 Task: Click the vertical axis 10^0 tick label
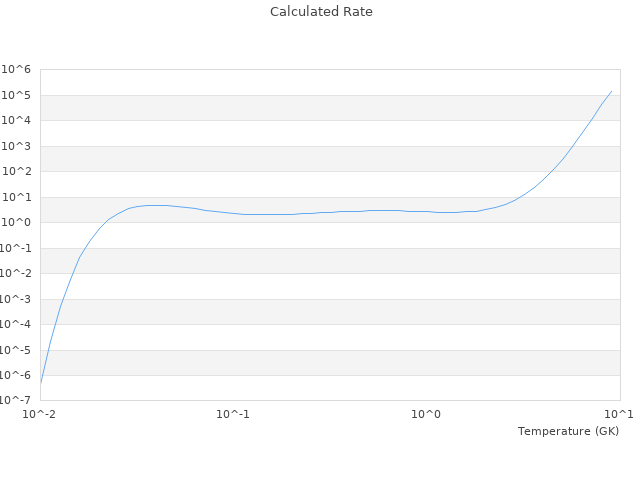17,223
